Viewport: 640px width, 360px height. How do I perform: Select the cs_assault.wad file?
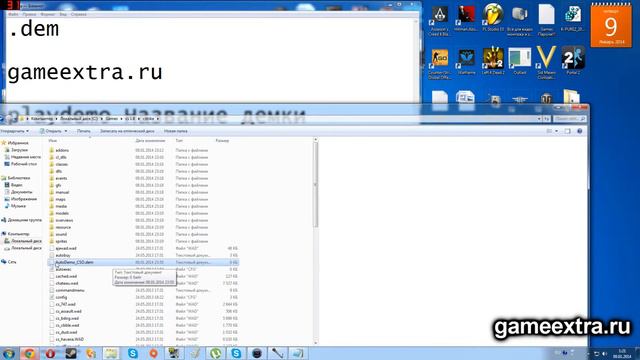click(x=69, y=311)
